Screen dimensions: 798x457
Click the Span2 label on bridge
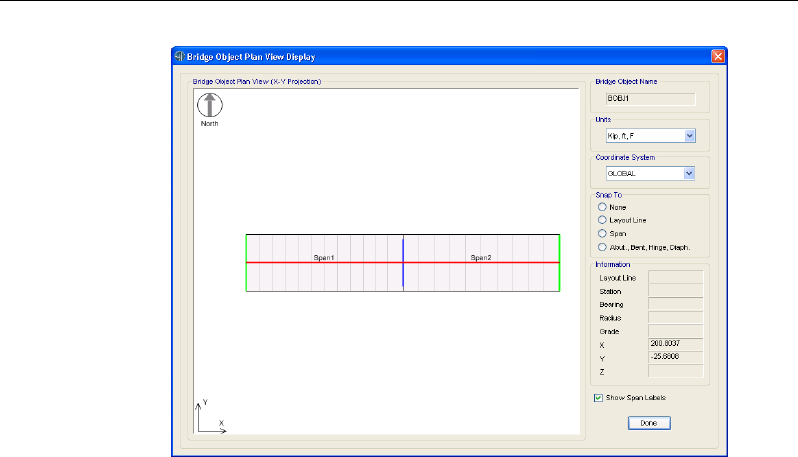pos(481,257)
